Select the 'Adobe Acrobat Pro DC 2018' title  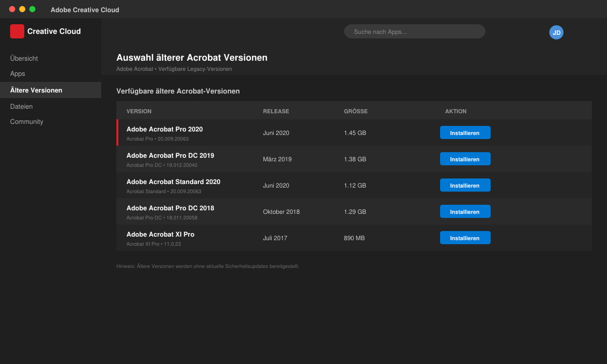(x=170, y=208)
